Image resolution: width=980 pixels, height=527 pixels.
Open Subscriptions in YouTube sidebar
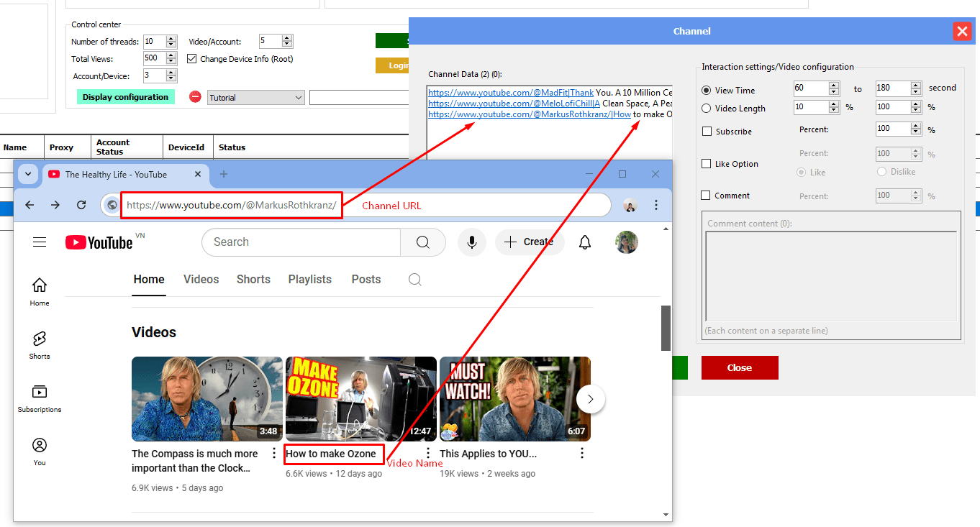click(40, 398)
